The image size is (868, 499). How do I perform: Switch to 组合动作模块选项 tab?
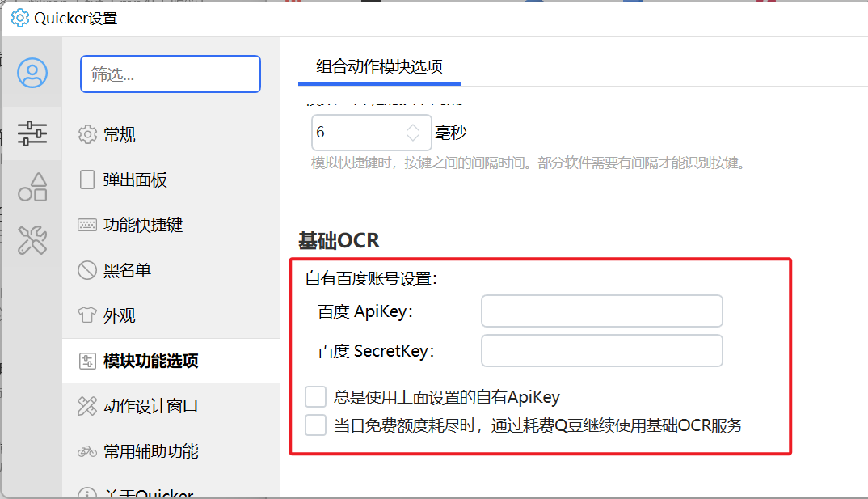[379, 67]
